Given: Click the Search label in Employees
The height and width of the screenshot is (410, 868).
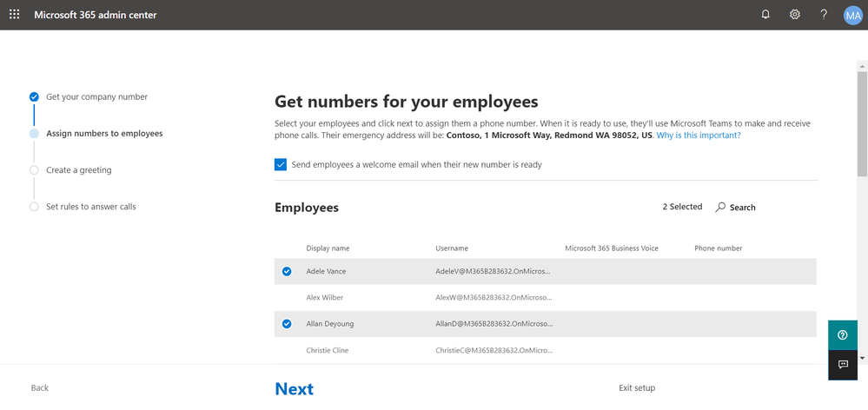Looking at the screenshot, I should point(742,208).
